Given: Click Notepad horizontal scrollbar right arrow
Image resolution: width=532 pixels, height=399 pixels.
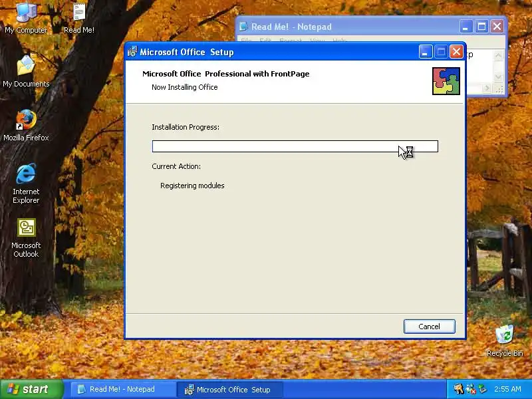Looking at the screenshot, I should coord(487,88).
